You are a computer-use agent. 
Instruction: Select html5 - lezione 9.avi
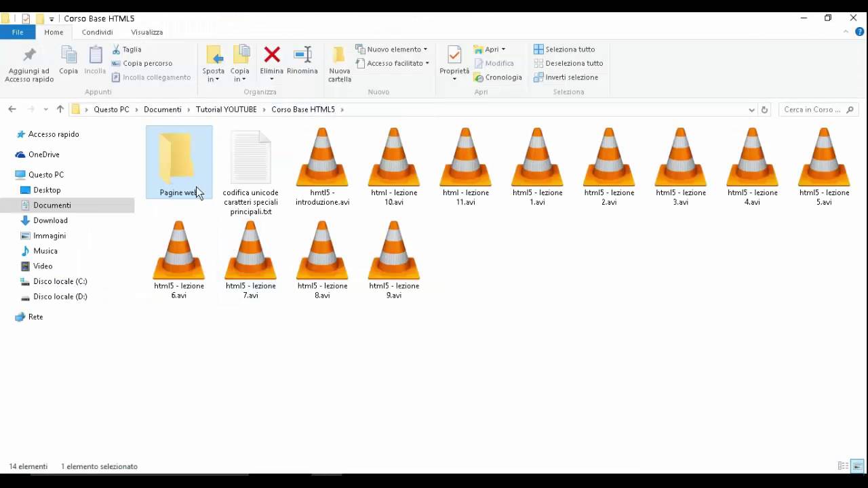394,260
